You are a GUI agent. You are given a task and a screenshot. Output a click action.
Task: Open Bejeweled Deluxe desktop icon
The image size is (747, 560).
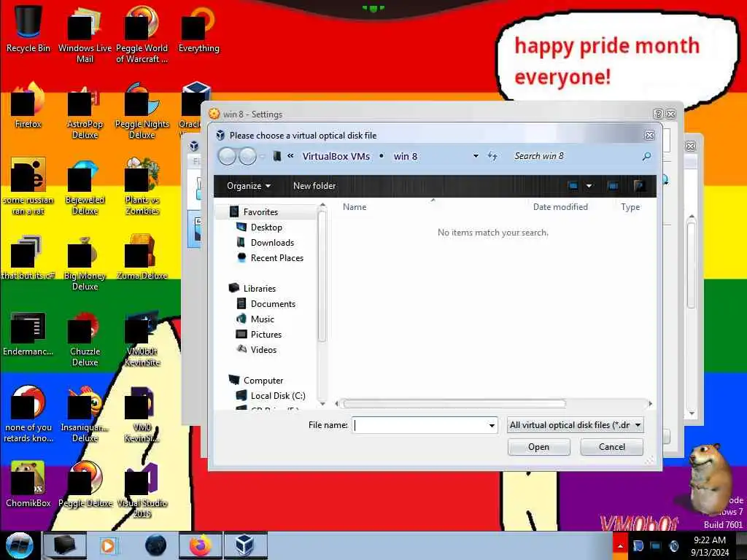tap(85, 187)
